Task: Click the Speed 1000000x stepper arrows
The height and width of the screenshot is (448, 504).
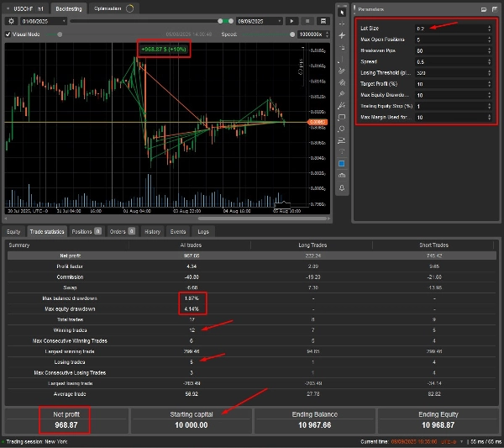Action: click(x=327, y=34)
